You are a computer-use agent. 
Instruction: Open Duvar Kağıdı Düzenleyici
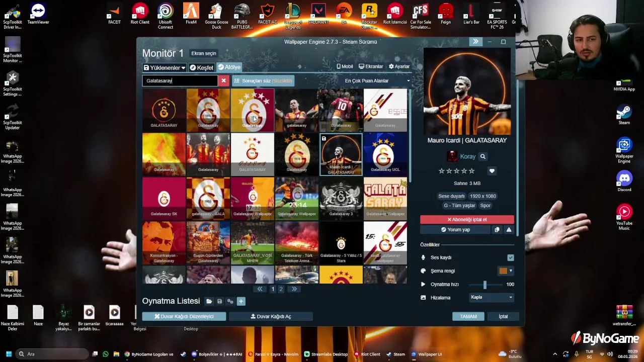[x=184, y=316]
